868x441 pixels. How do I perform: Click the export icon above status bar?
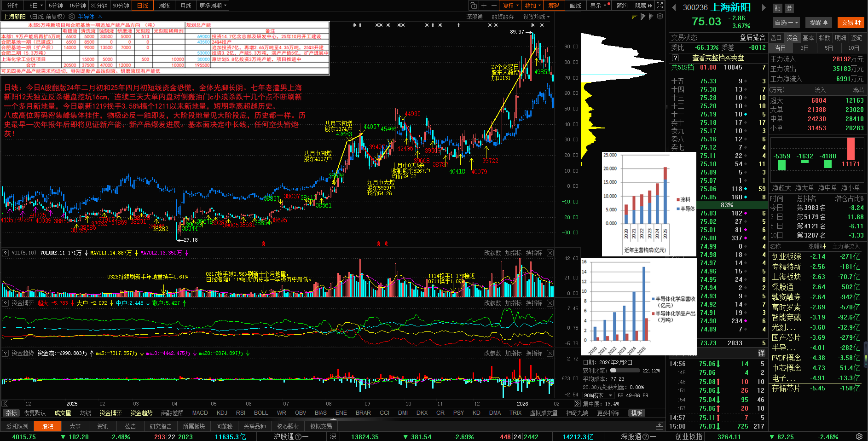tap(660, 426)
